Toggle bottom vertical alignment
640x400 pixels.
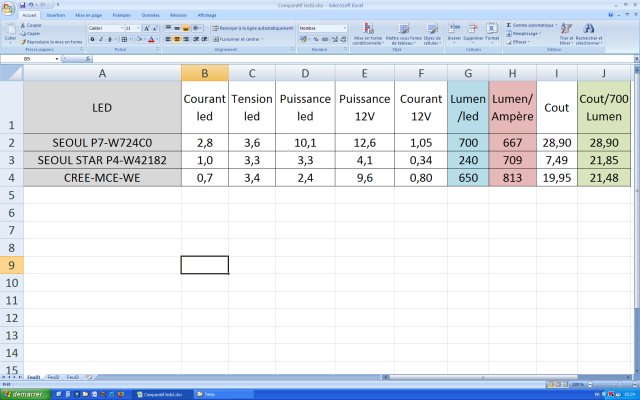click(x=186, y=28)
